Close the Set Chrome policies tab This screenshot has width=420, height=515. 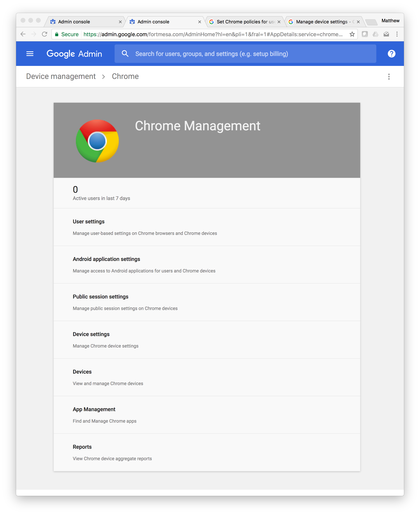tap(279, 22)
